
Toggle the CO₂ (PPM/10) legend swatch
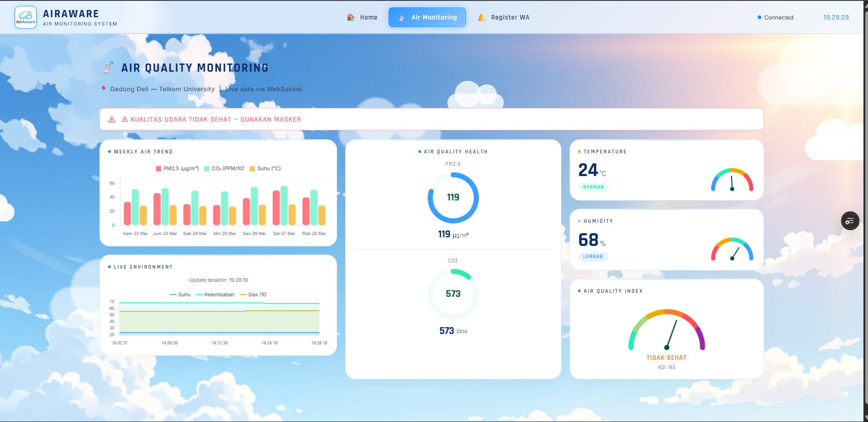(207, 168)
